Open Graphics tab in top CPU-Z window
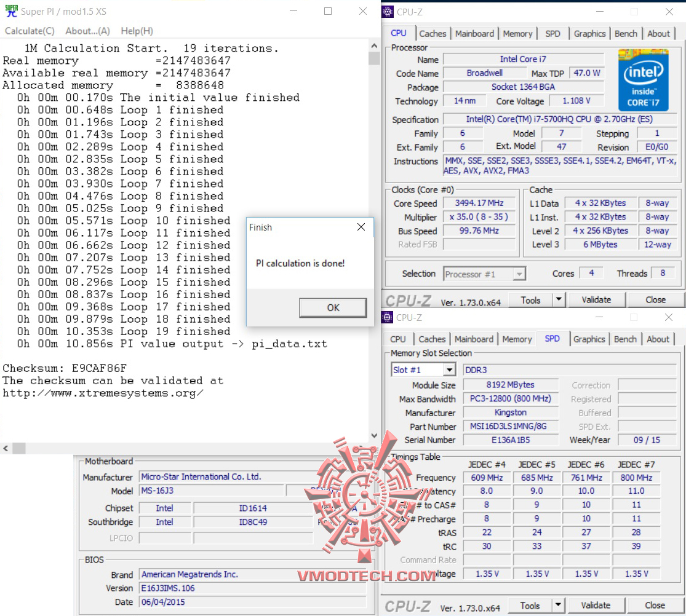The image size is (686, 616). point(590,34)
